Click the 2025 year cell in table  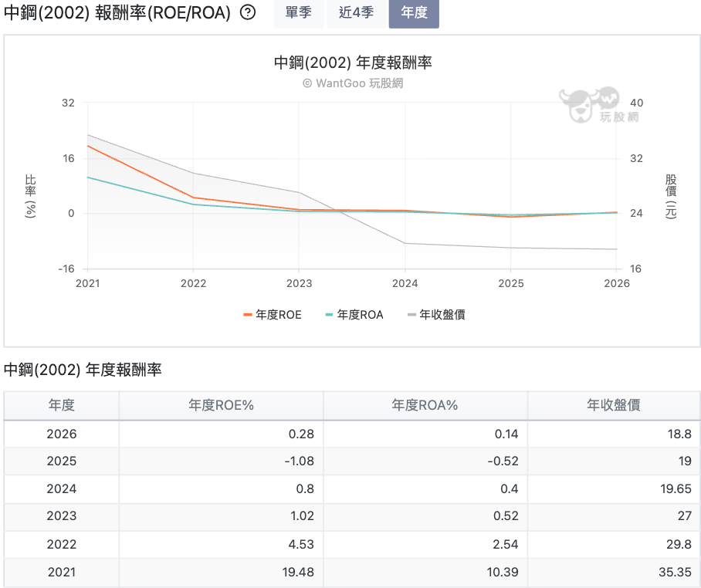[x=62, y=461]
